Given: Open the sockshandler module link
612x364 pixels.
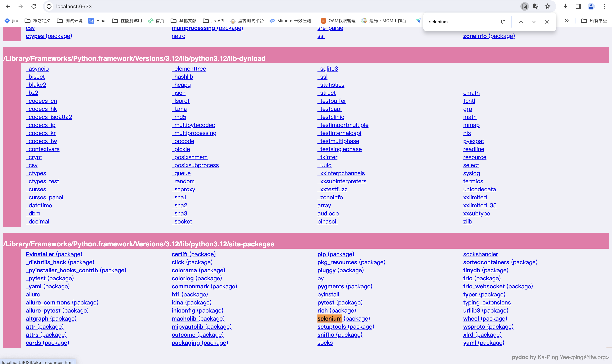Looking at the screenshot, I should 481,254.
